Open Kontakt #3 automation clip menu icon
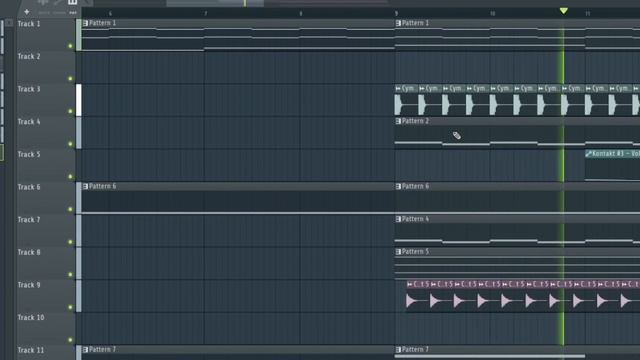This screenshot has width=640, height=360. tap(588, 154)
